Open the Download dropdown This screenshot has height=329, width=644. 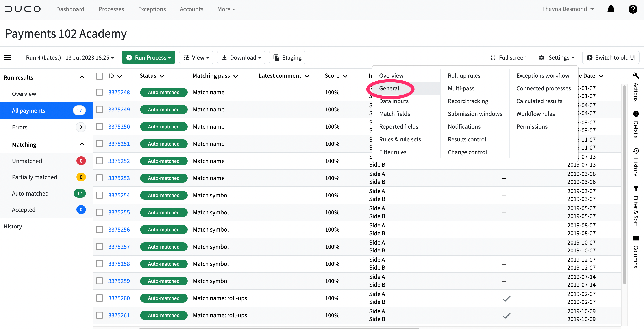click(241, 58)
